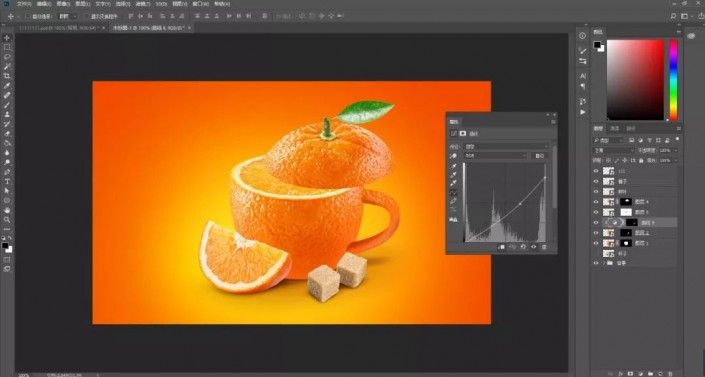Select the Lasso tool
The height and width of the screenshot is (377, 705).
pos(7,57)
